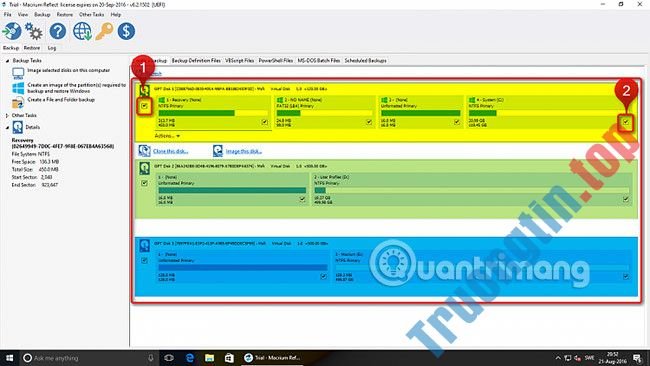Open the View menu
The image size is (650, 366).
click(23, 15)
